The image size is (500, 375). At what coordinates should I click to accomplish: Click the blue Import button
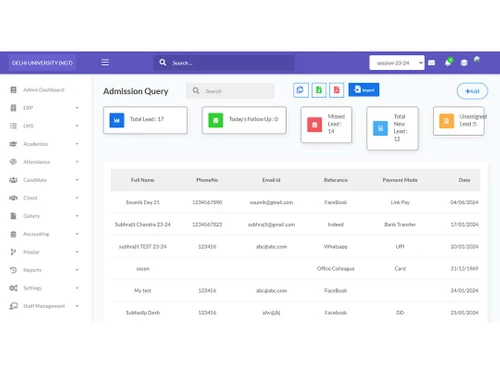(x=364, y=90)
